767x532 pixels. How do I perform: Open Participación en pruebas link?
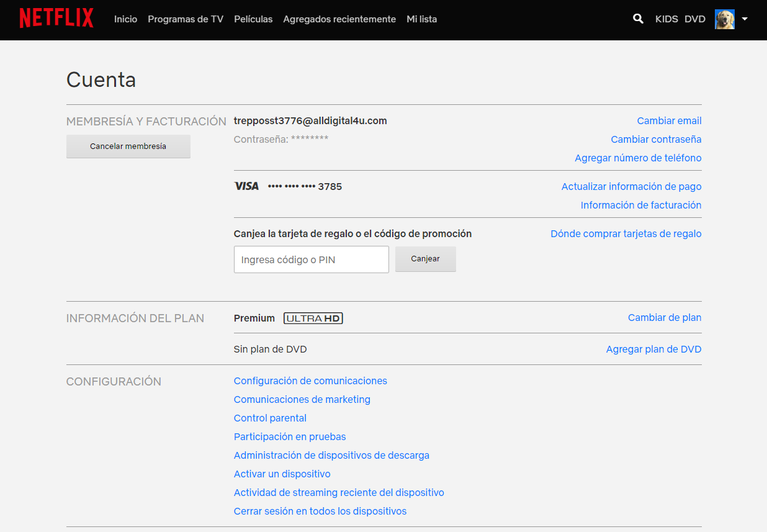pyautogui.click(x=290, y=437)
